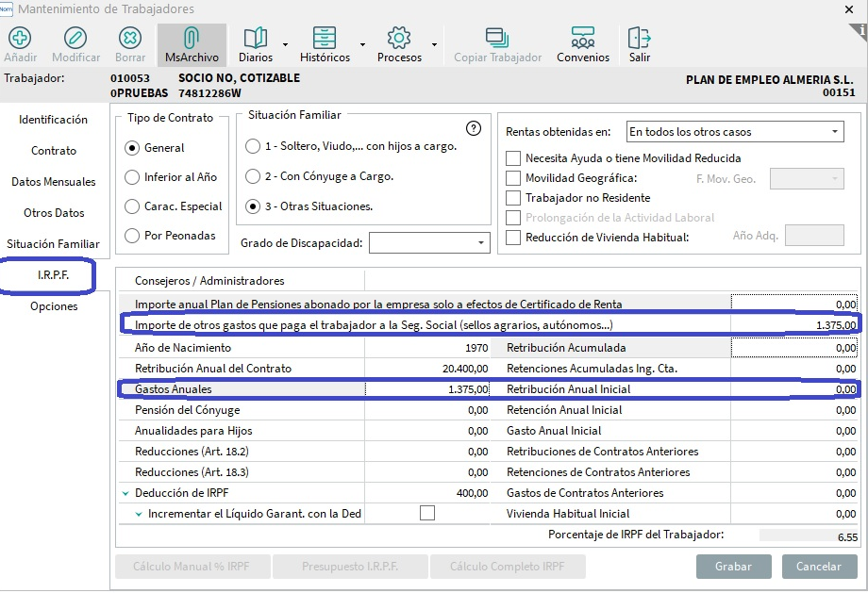Image resolution: width=868 pixels, height=593 pixels.
Task: Click the Borrar delete icon
Action: coord(130,38)
